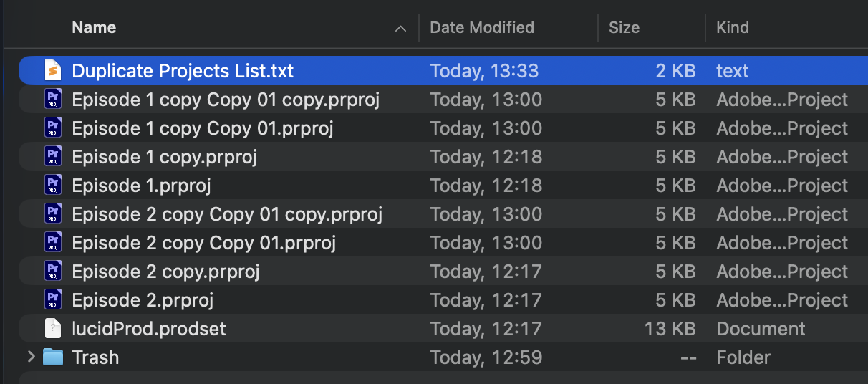Expand the Trash folder disclosure arrow
The height and width of the screenshot is (384, 868).
point(31,357)
